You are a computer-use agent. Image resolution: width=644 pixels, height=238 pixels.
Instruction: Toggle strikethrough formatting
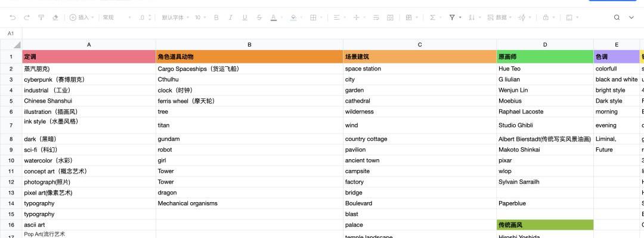(259, 17)
